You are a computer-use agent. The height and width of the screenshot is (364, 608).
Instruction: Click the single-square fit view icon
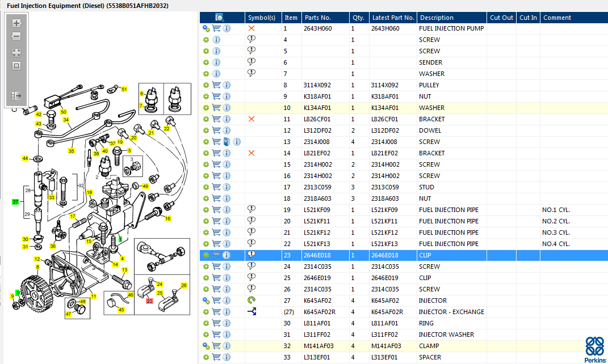tap(16, 65)
